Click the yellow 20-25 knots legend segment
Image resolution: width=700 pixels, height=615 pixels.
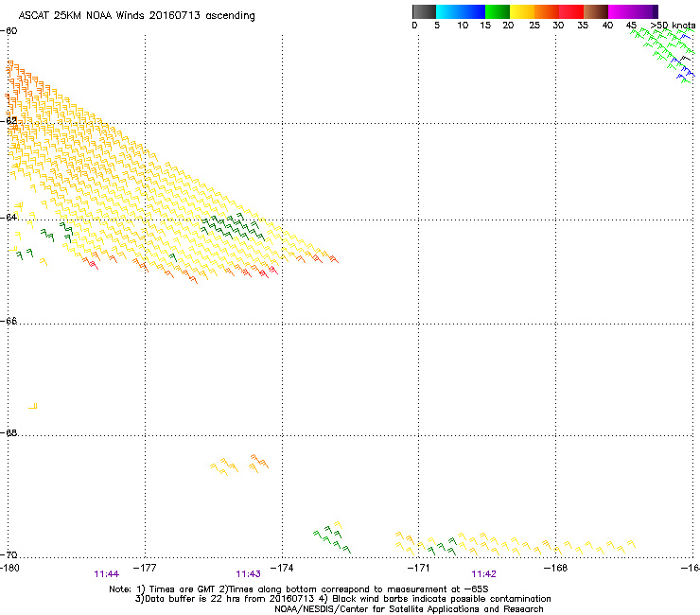[522, 11]
